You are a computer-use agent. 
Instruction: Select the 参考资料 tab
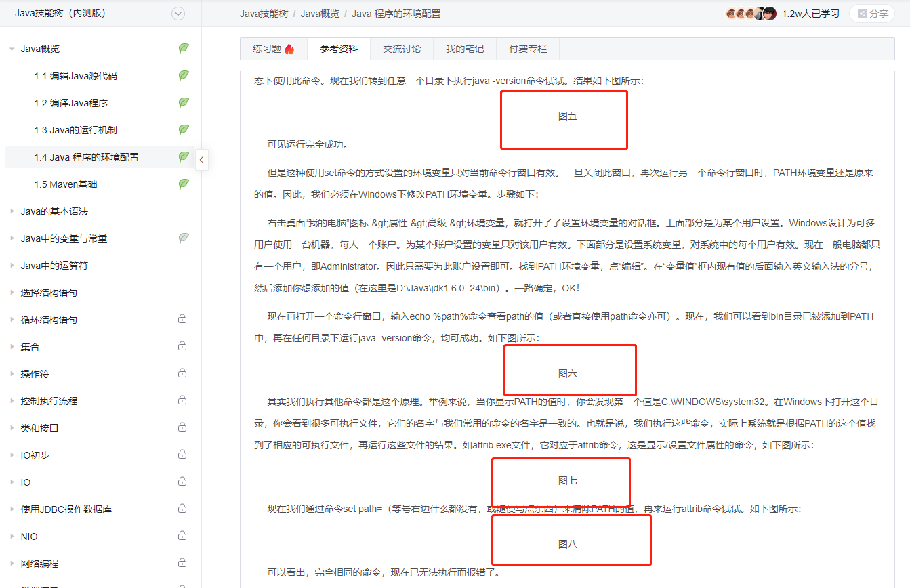(339, 49)
